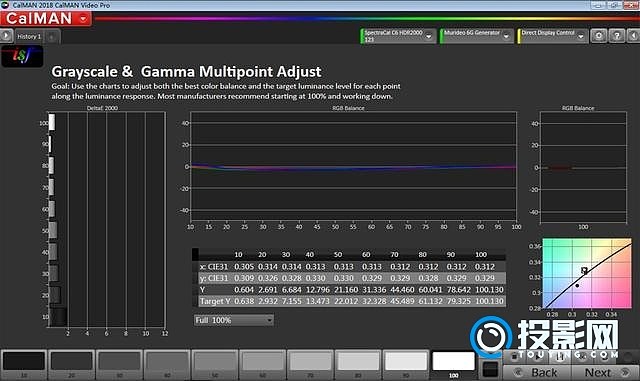640x381 pixels.
Task: Add a new history tab
Action: click(51, 37)
